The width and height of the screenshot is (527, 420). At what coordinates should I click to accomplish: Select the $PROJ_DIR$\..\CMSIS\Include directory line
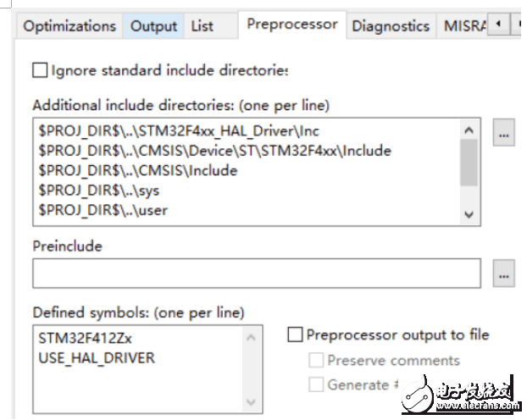(x=137, y=170)
